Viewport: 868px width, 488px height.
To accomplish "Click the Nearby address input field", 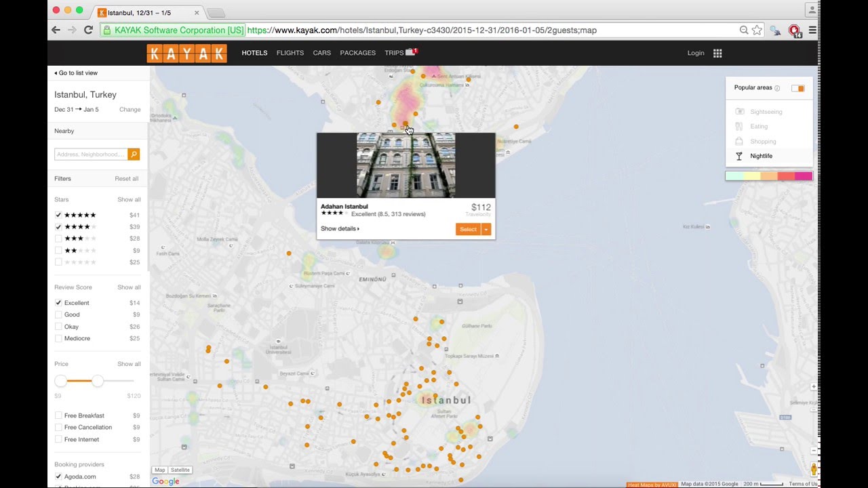I will pyautogui.click(x=91, y=155).
